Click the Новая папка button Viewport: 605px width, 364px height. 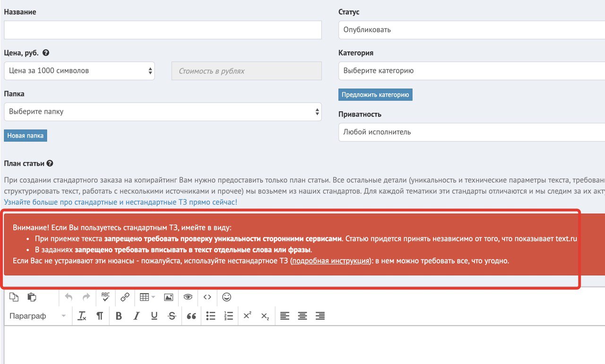[26, 136]
